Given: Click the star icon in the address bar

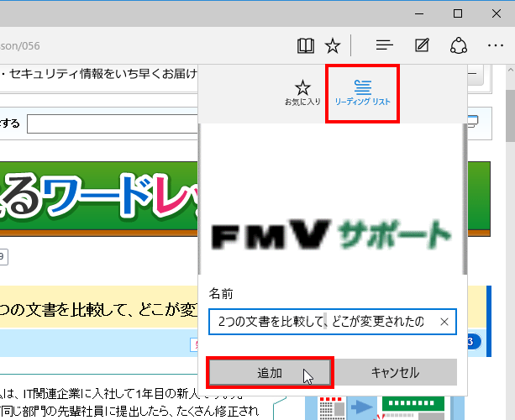Looking at the screenshot, I should point(333,45).
